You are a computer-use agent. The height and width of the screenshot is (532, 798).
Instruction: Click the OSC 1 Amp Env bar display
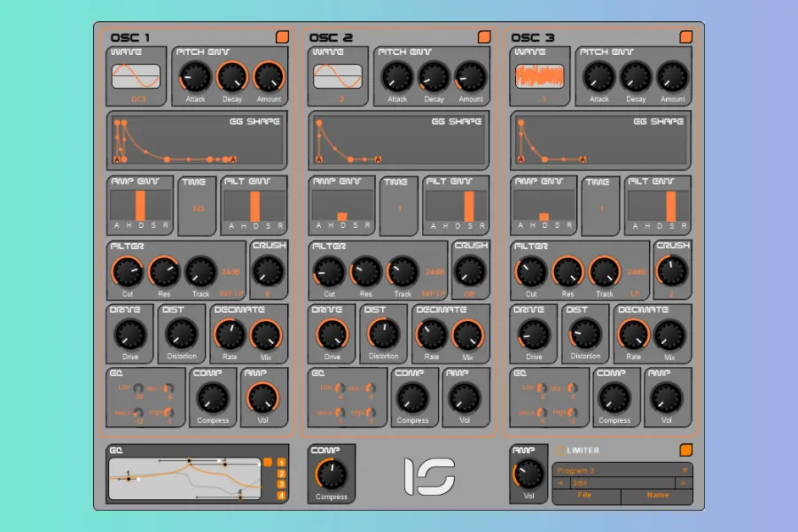[x=139, y=206]
